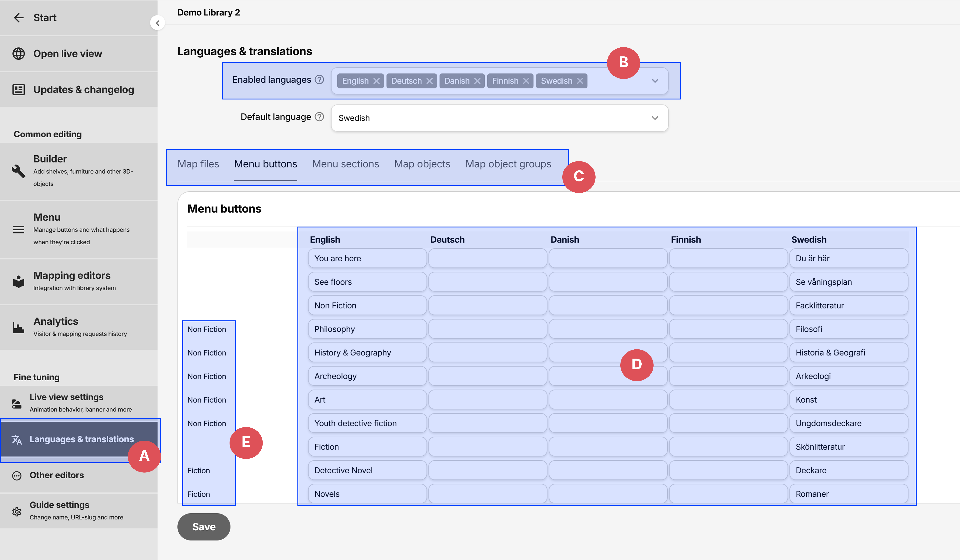Click the Deutsch field for Philosophy row

coord(487,329)
